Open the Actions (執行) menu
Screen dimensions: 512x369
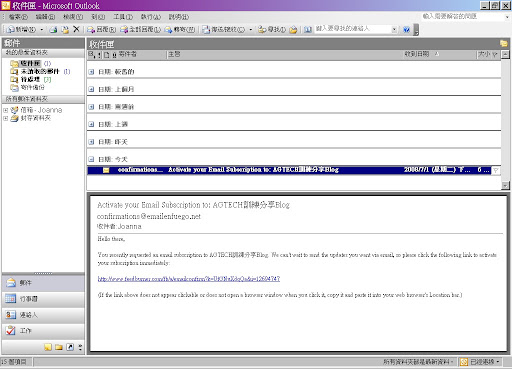pyautogui.click(x=151, y=17)
